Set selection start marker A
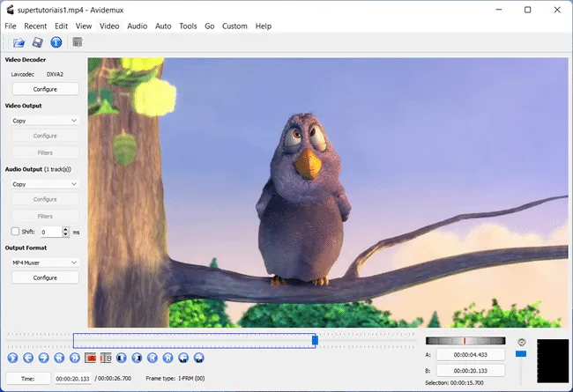 point(90,358)
